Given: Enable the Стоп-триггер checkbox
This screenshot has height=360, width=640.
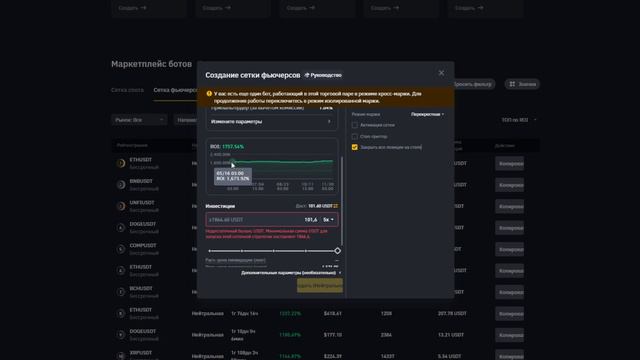Looking at the screenshot, I should pyautogui.click(x=355, y=136).
